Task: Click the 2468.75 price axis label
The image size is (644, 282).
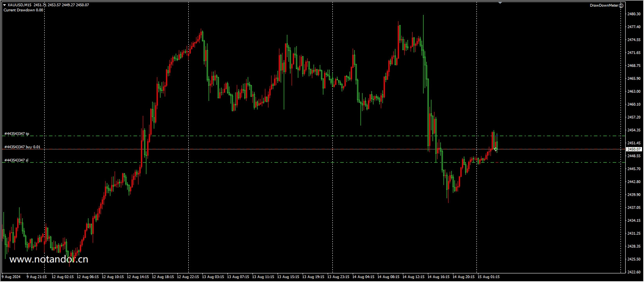Action: (x=634, y=66)
